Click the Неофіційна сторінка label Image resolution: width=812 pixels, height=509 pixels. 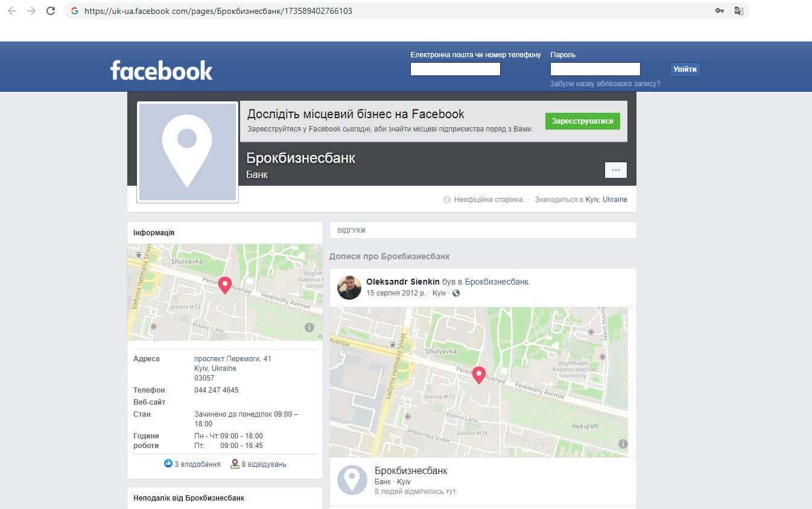click(489, 200)
